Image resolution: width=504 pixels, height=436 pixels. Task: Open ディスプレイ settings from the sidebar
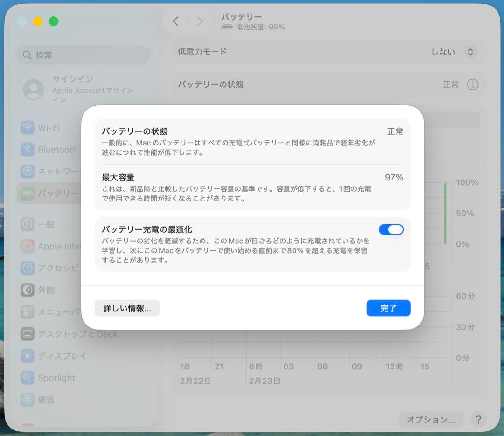coord(28,356)
